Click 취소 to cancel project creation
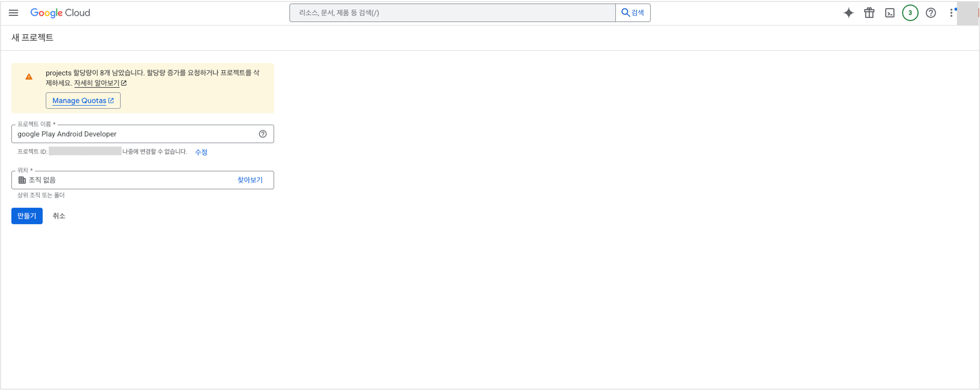The height and width of the screenshot is (390, 980). 59,216
